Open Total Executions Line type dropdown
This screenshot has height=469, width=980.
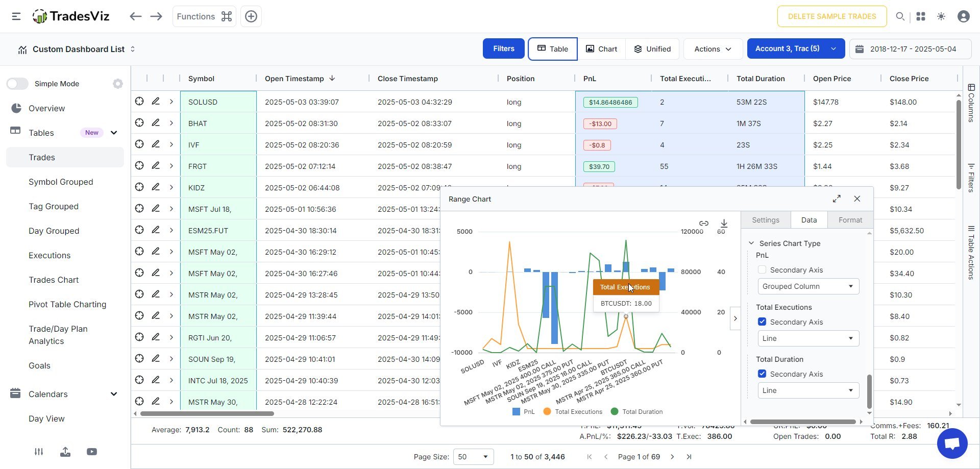coord(808,338)
